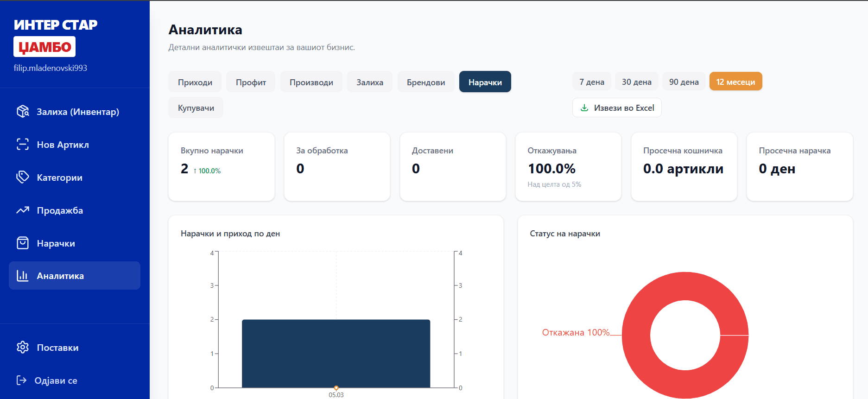Choose the 12 месеци time range
Viewport: 868px width, 399px height.
tap(736, 82)
